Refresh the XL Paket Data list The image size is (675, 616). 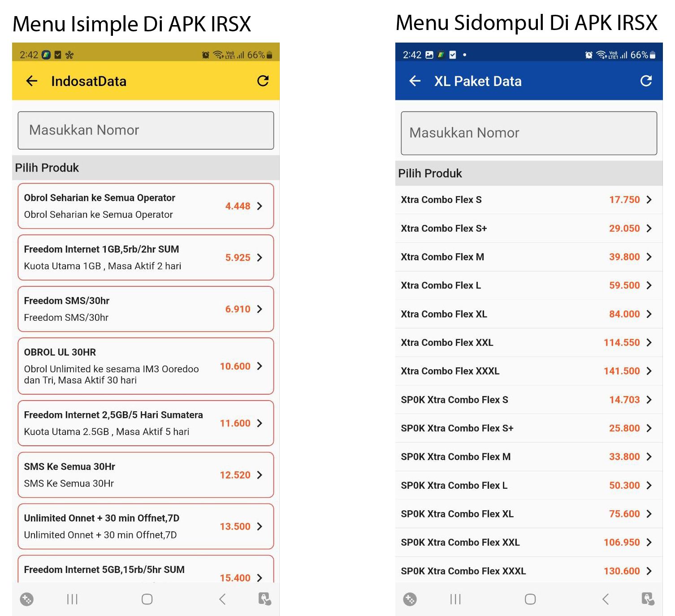click(x=646, y=81)
